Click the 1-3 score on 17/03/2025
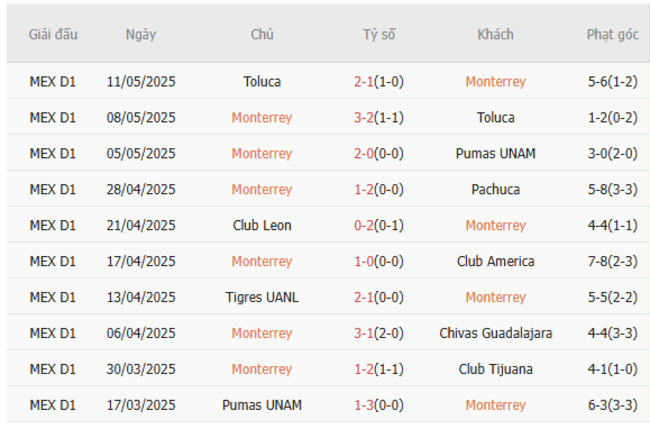Viewport: 650px width, 429px height. tap(364, 406)
